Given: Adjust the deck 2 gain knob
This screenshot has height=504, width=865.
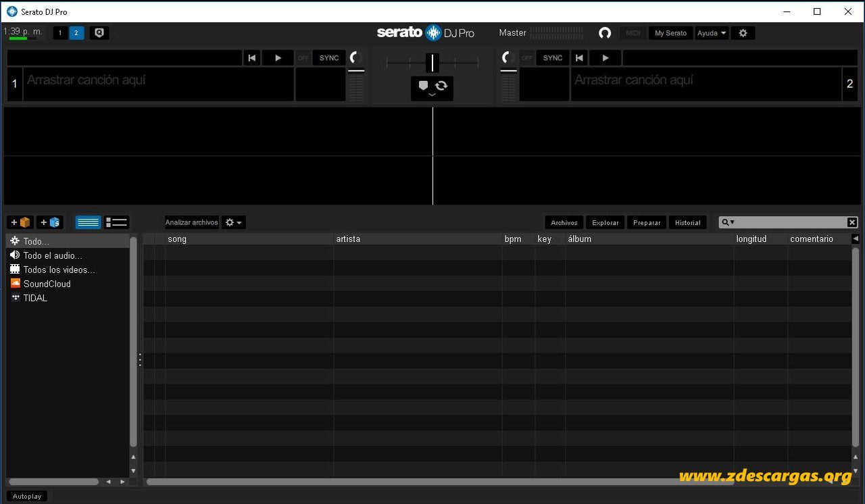Looking at the screenshot, I should (x=508, y=58).
